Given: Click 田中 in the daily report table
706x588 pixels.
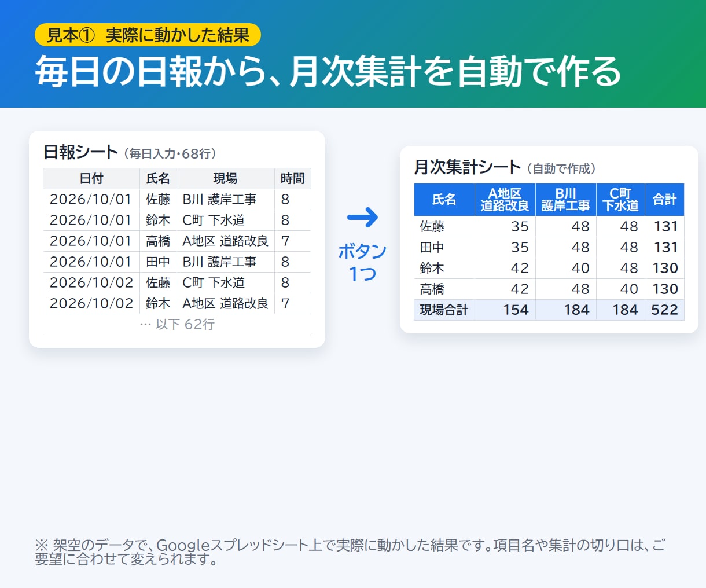Looking at the screenshot, I should (x=158, y=262).
